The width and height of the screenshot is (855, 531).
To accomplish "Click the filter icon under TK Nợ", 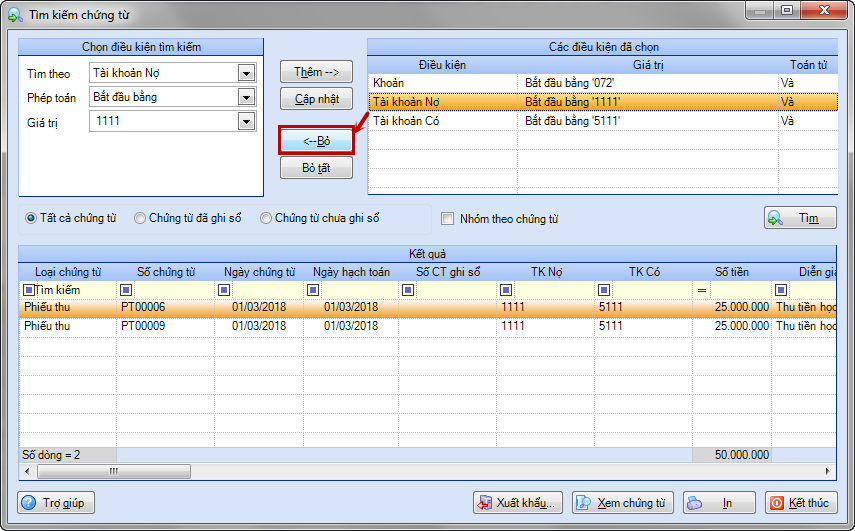I will pos(506,290).
